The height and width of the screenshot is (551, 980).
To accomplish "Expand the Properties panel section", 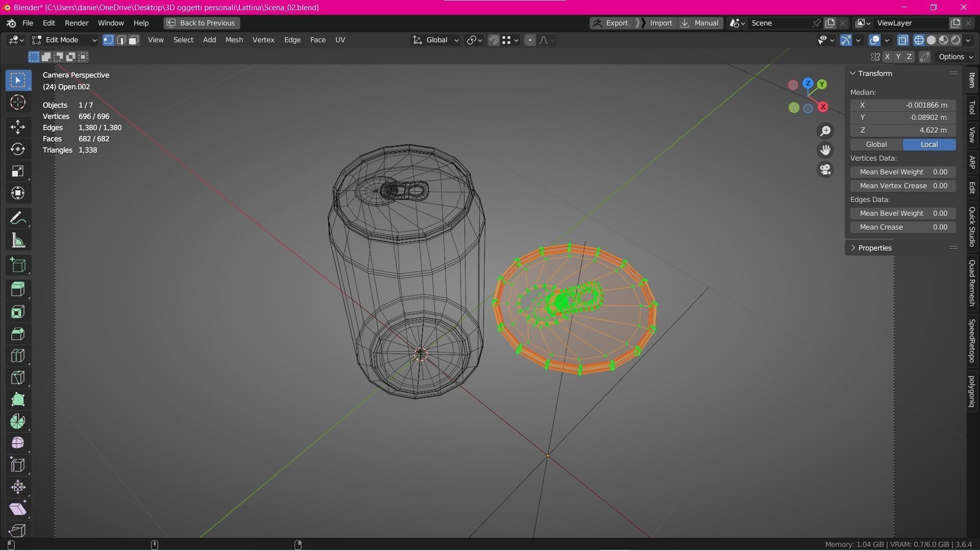I will pos(874,248).
